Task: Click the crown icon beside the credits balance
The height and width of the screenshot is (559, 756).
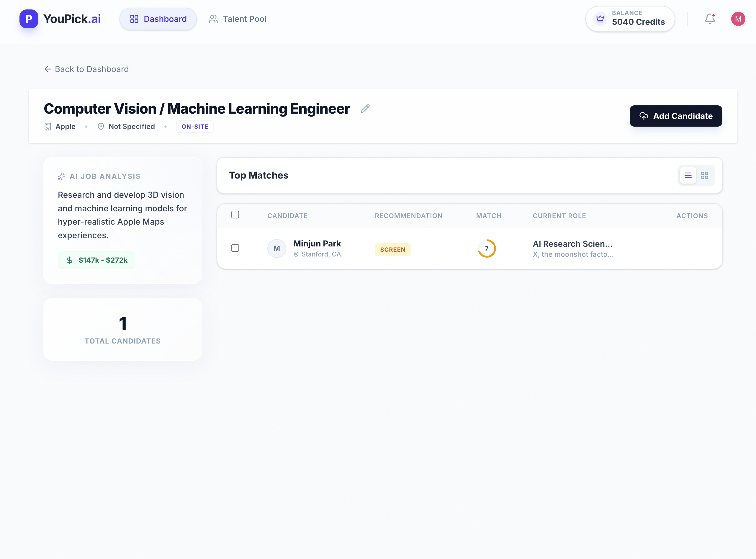Action: 600,19
